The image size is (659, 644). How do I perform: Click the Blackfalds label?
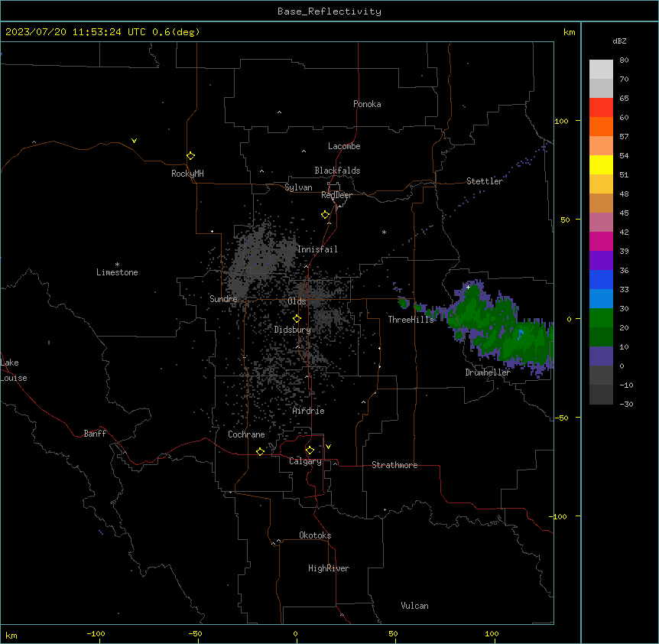[337, 171]
